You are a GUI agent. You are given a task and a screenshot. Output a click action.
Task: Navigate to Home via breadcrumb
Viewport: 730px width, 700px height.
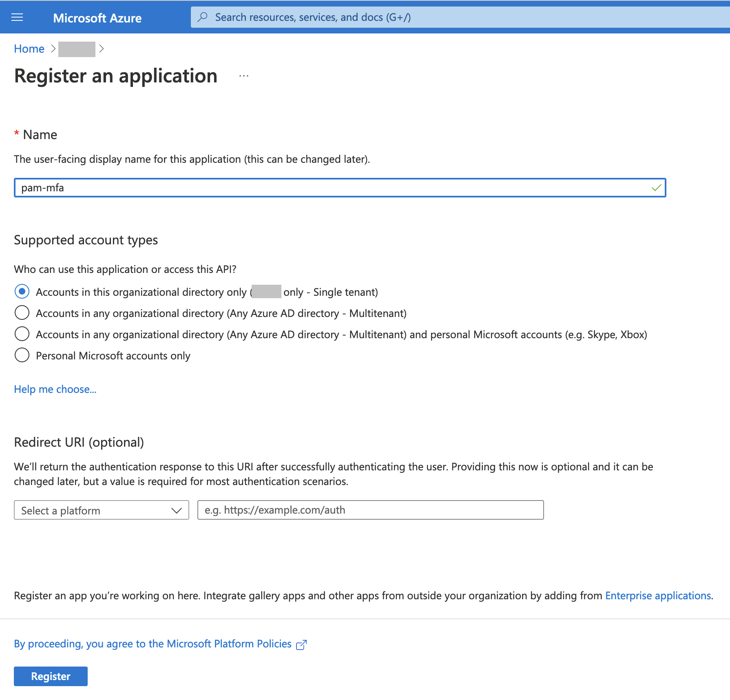tap(29, 49)
